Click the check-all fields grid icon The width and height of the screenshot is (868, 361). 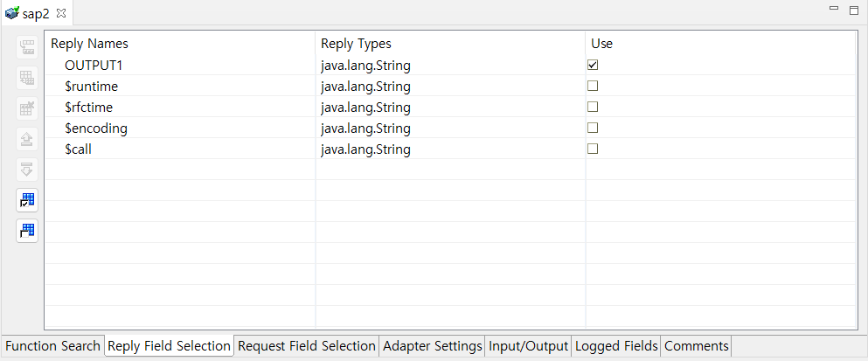(27, 201)
